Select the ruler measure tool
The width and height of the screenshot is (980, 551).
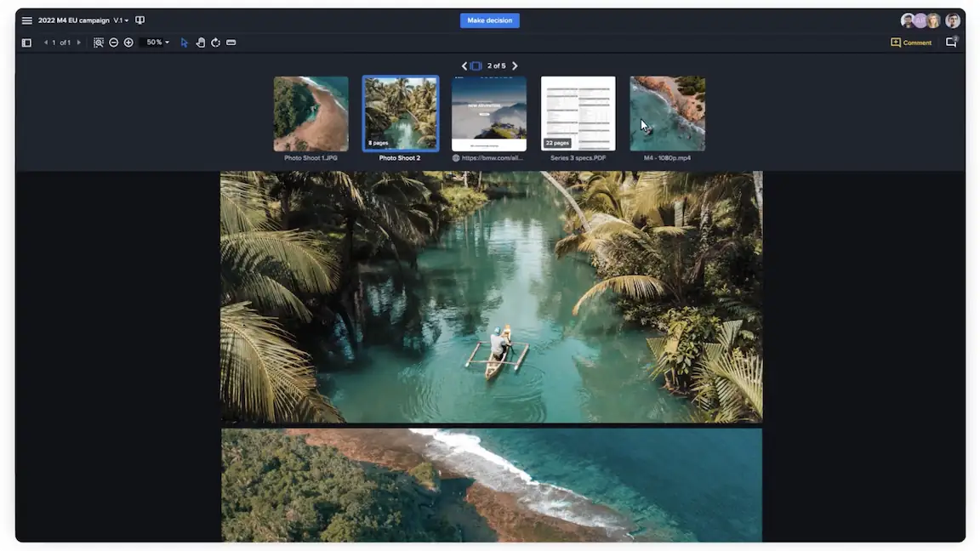(231, 43)
